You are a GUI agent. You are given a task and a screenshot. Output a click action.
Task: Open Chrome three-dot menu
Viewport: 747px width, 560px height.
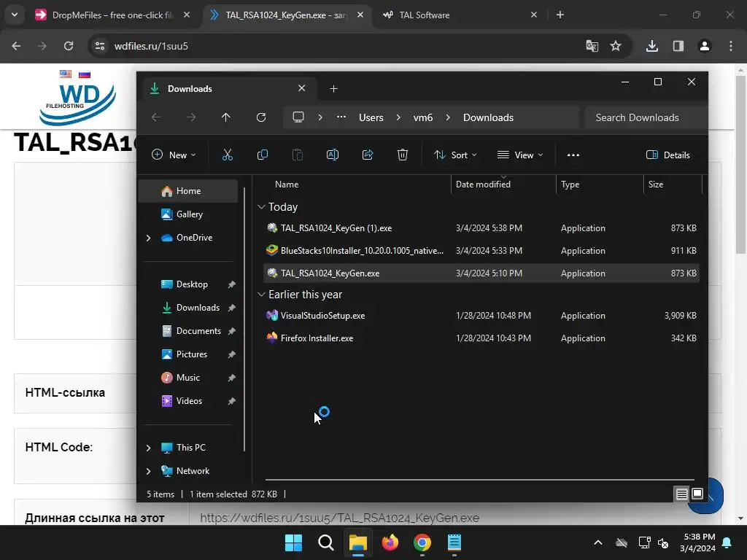point(731,46)
